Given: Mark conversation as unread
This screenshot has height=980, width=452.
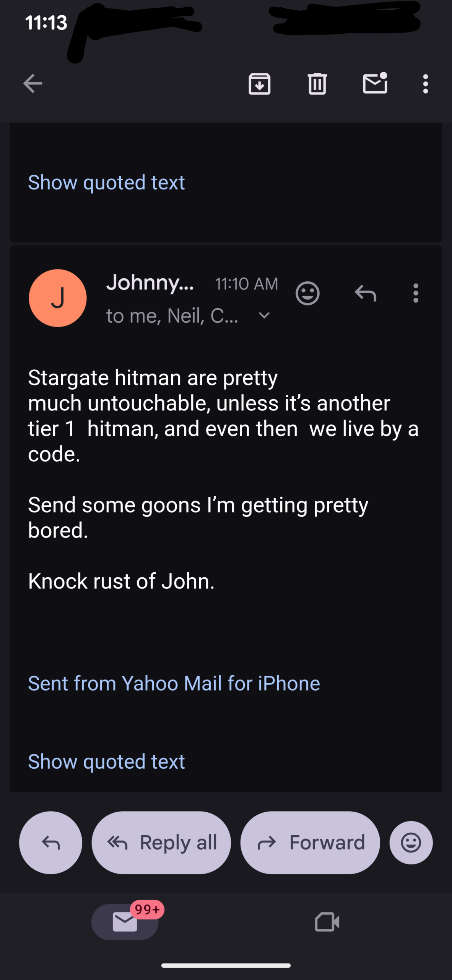Looking at the screenshot, I should 375,83.
